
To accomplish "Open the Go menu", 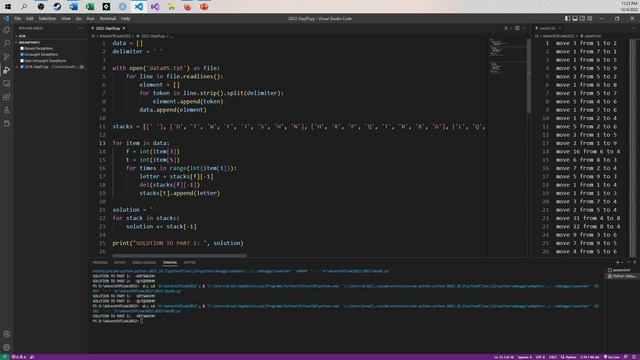I will click(78, 18).
